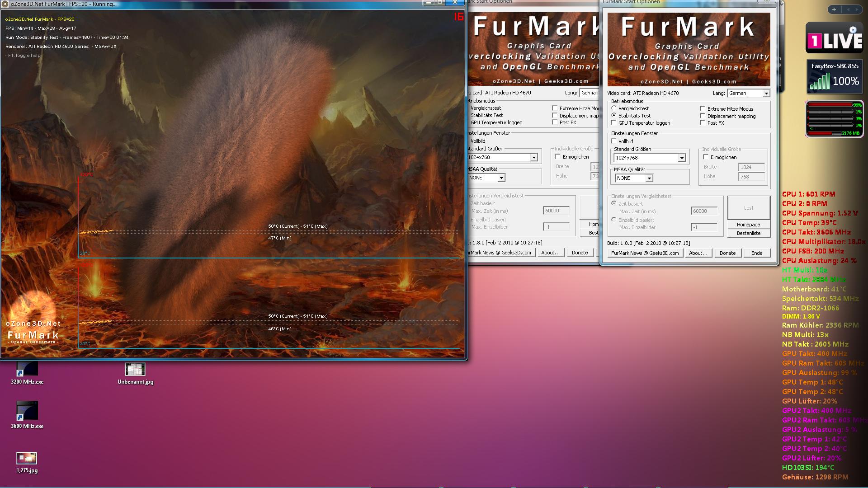Open the MSAA Qualität NONE dropdown

click(649, 178)
